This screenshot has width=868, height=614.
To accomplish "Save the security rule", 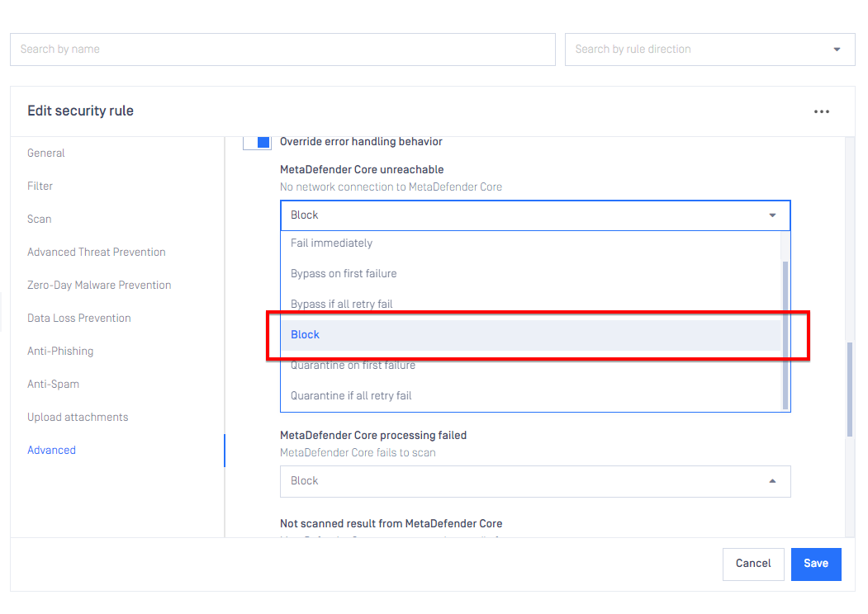I will 816,564.
